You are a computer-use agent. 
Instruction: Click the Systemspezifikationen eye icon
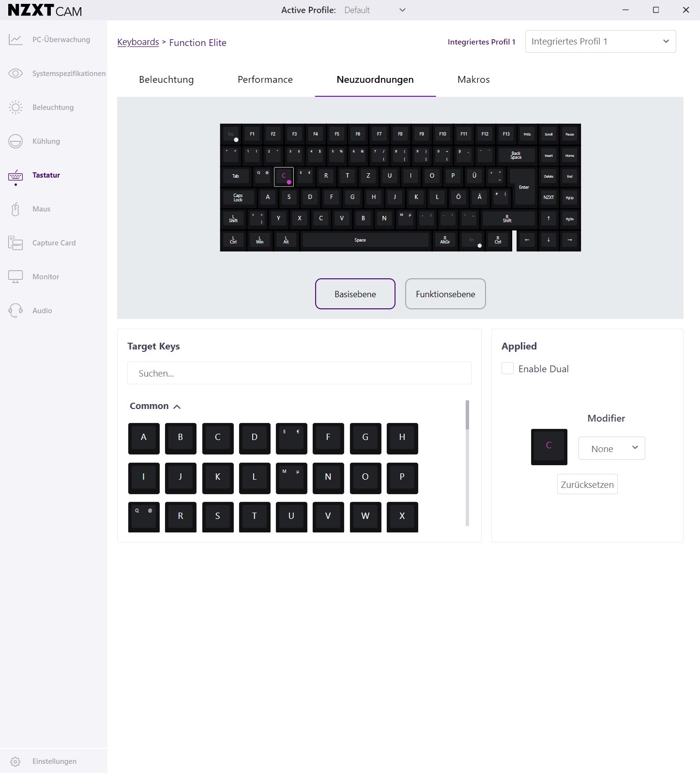pyautogui.click(x=15, y=74)
